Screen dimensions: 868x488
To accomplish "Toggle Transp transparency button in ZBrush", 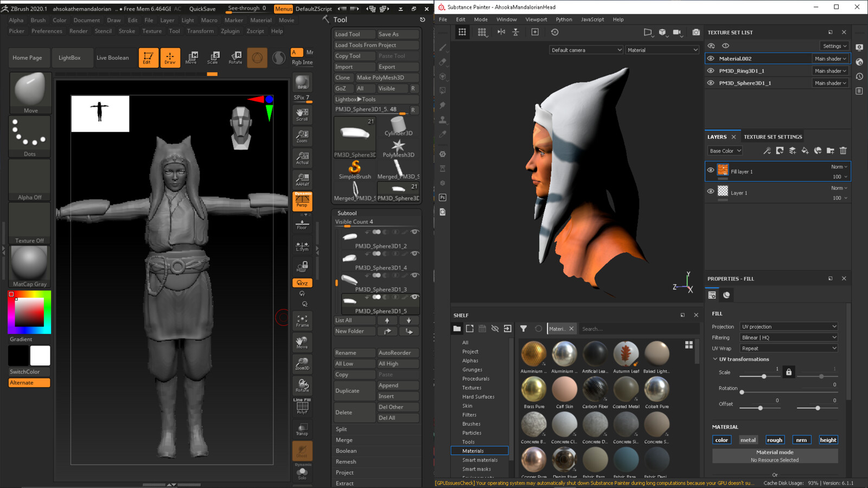I will point(302,429).
